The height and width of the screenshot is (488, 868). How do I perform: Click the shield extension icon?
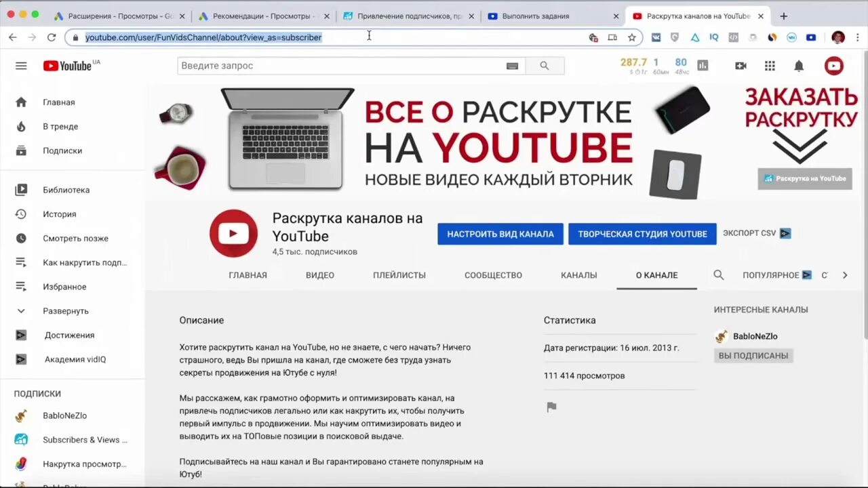(675, 37)
